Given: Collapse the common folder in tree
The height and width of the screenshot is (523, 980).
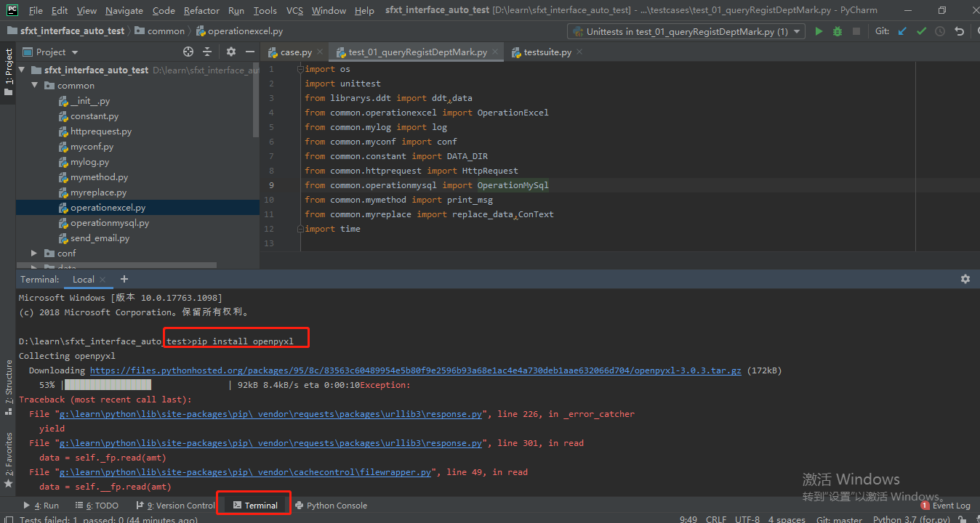Looking at the screenshot, I should 34,86.
